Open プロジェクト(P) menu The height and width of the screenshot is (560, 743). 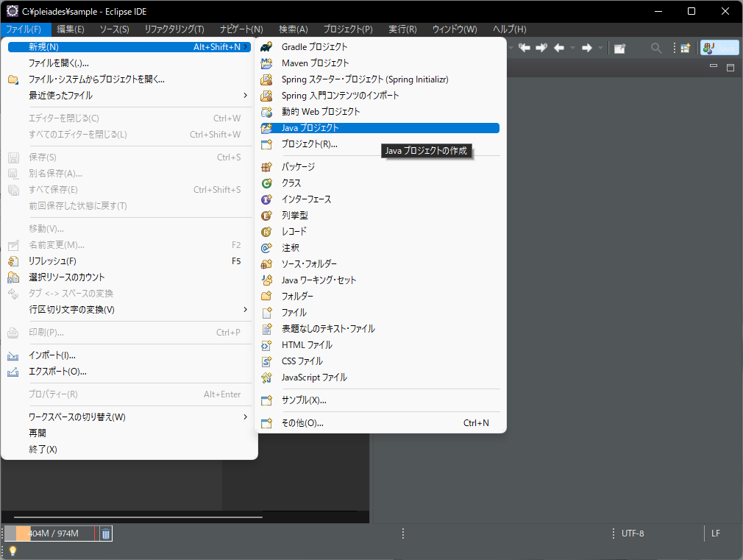(348, 29)
